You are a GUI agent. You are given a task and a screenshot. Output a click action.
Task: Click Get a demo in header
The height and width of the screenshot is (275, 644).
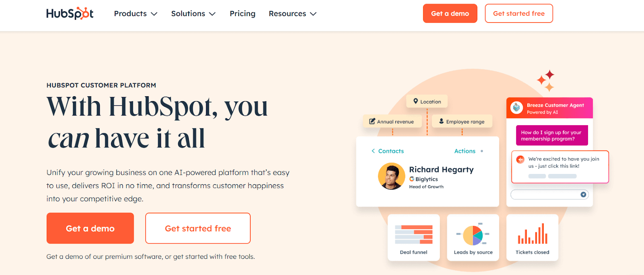(450, 13)
